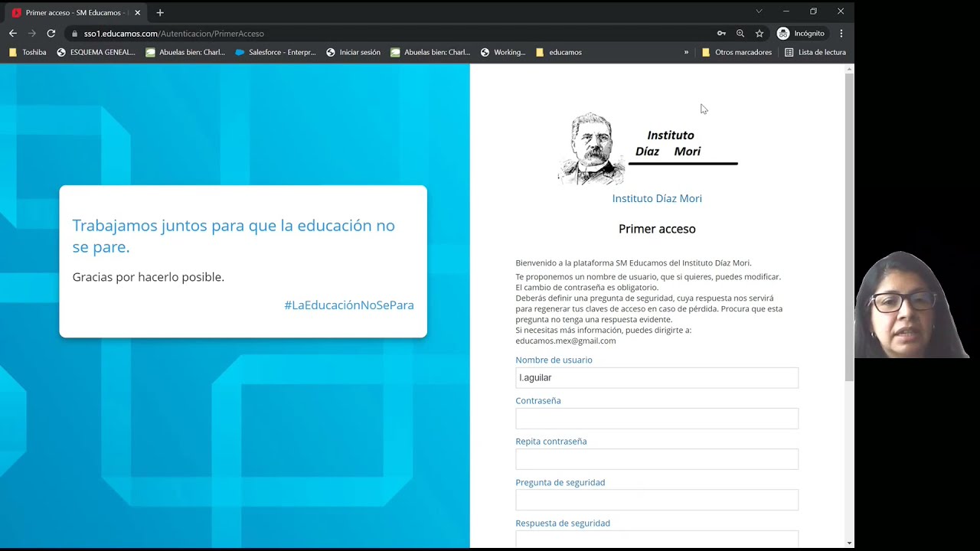Screen dimensions: 980x551
Task: Open first Abuelas bien: Charl... bookmark
Action: 185,52
